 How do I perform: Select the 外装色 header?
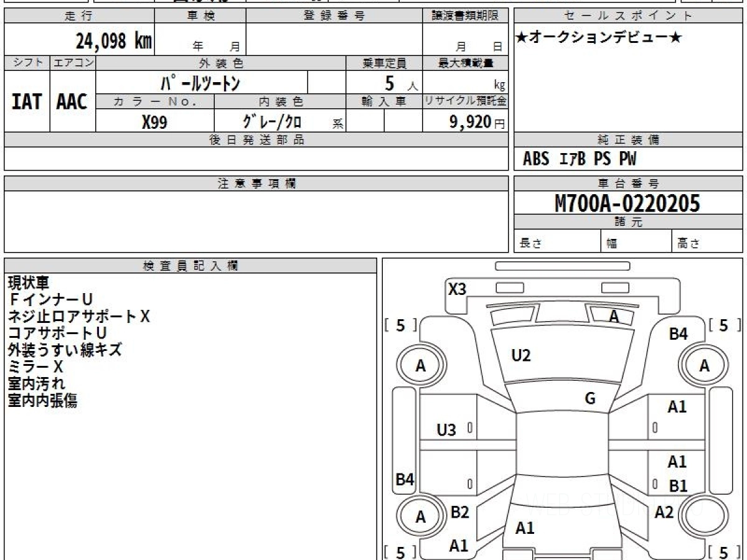[221, 63]
